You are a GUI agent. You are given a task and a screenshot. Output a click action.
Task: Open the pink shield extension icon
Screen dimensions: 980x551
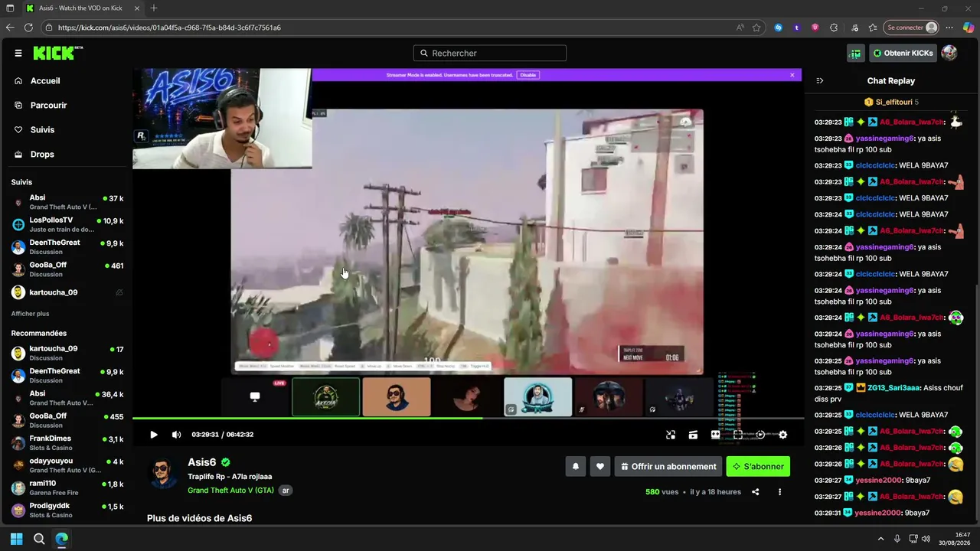pos(815,28)
